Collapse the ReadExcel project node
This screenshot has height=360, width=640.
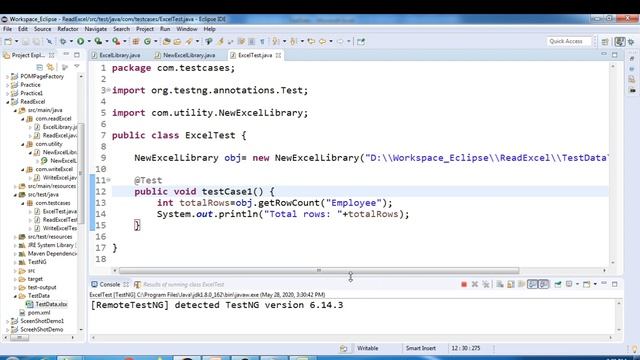pos(8,102)
